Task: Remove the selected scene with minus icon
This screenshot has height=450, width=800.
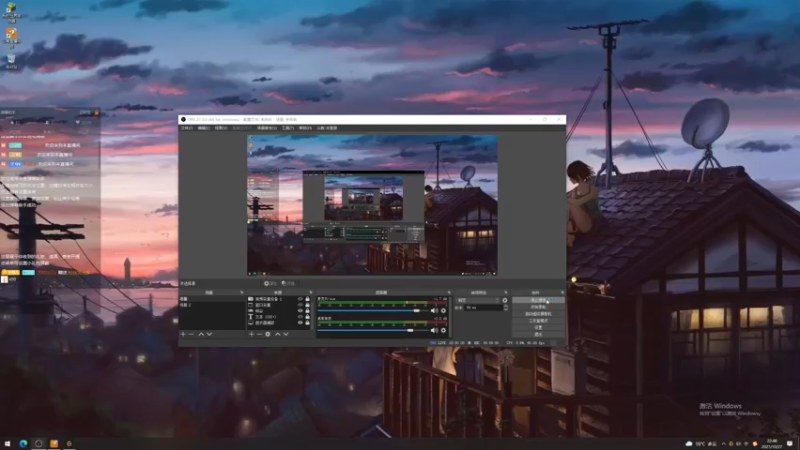Action: [x=191, y=334]
